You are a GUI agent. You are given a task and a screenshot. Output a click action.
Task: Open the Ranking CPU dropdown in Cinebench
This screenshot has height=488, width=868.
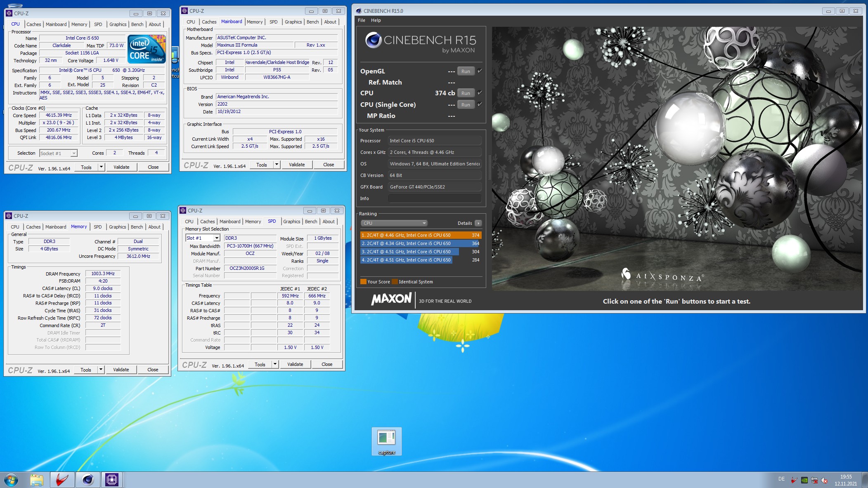pos(394,223)
